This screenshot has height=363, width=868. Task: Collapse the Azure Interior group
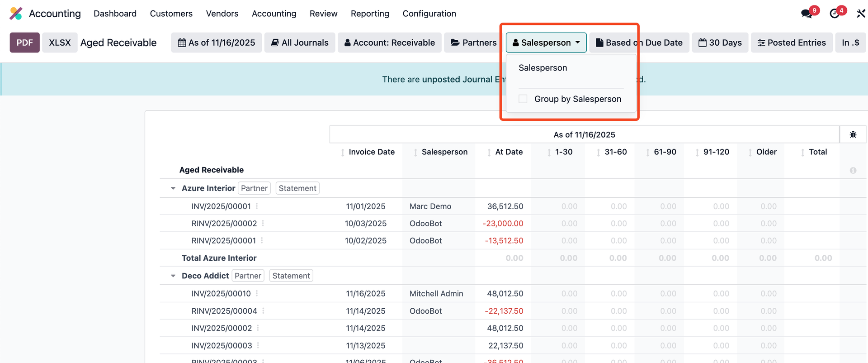(x=173, y=188)
